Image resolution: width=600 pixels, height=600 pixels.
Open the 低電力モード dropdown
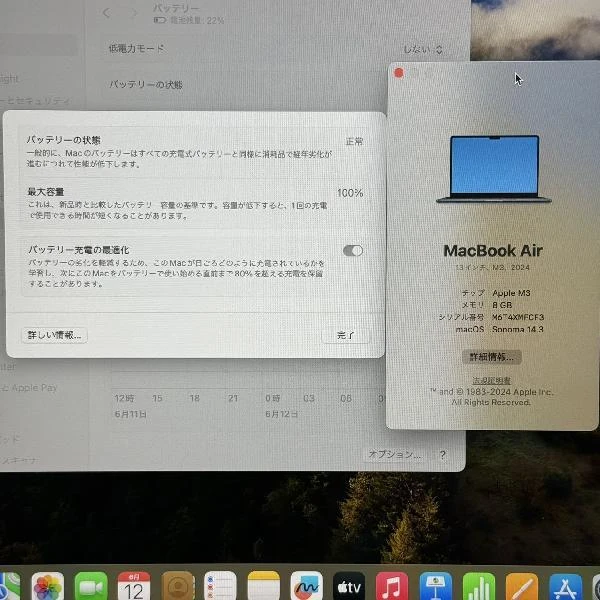[423, 49]
